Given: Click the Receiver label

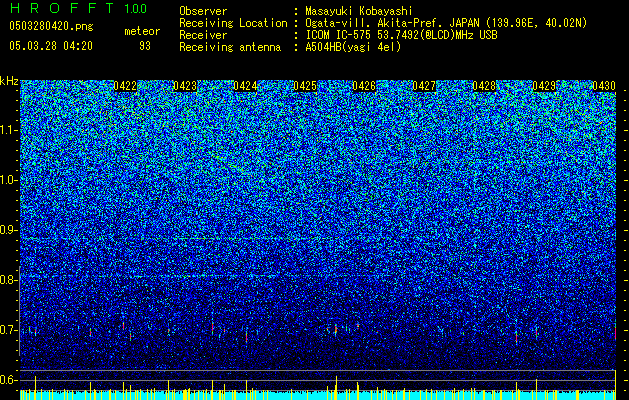Looking at the screenshot, I should (203, 35).
